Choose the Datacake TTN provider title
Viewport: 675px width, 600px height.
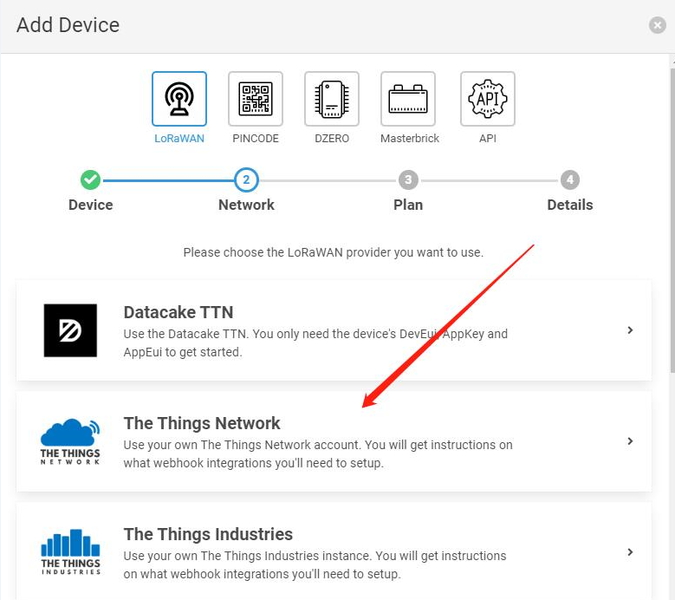coord(178,312)
